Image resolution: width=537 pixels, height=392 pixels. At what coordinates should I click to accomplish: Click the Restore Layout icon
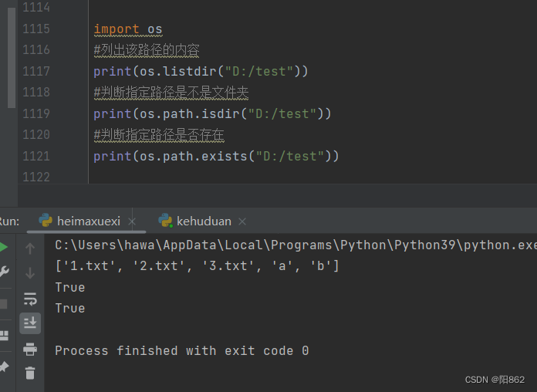click(3, 335)
